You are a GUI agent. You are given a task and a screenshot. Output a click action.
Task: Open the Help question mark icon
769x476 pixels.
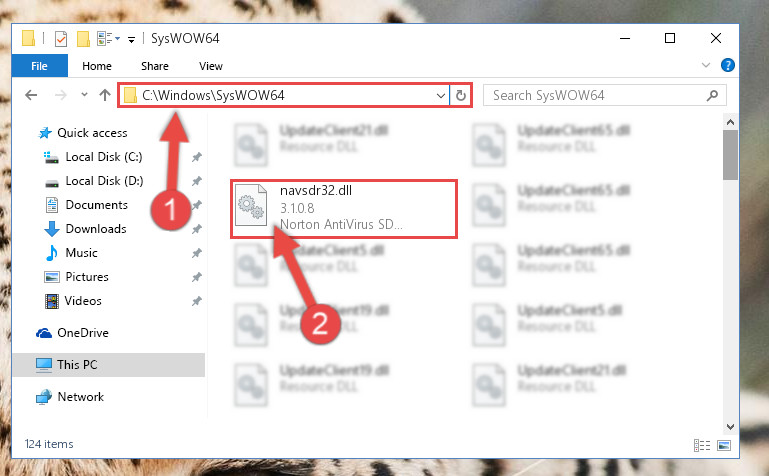pos(728,65)
